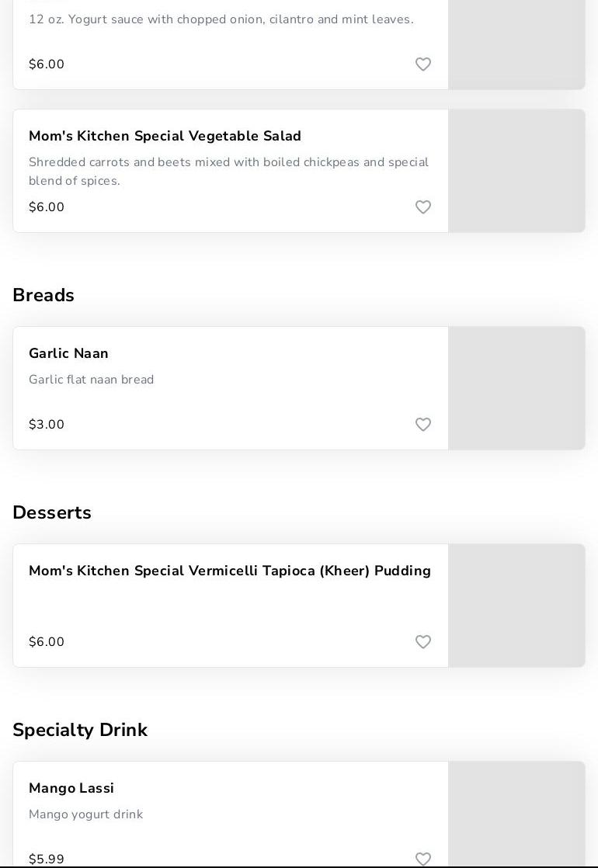Open Garlic Naan item title
Screen dimensions: 598x868
coord(68,353)
